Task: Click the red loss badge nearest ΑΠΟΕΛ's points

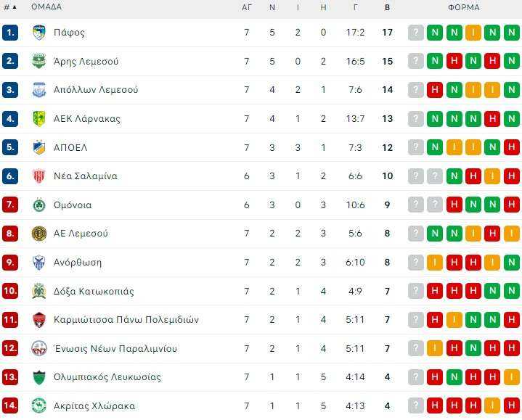Action: tap(512, 147)
